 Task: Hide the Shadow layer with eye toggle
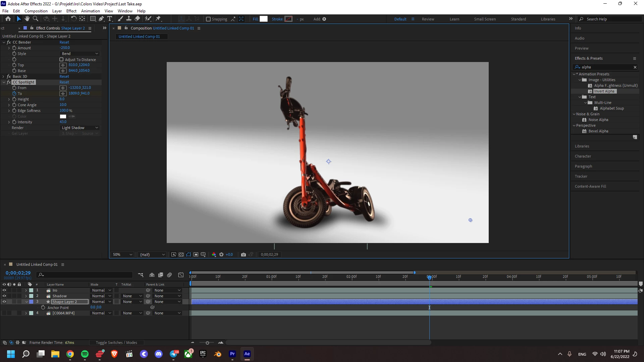click(x=4, y=296)
